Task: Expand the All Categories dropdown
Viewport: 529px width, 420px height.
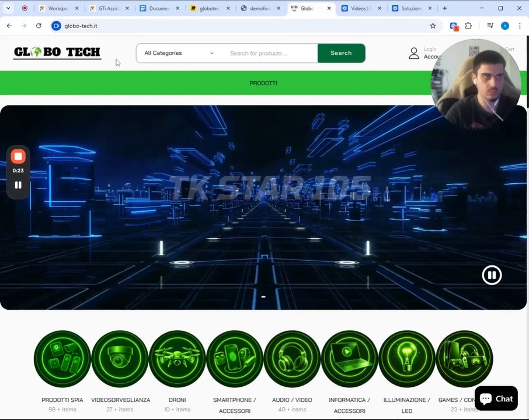Action: (179, 53)
